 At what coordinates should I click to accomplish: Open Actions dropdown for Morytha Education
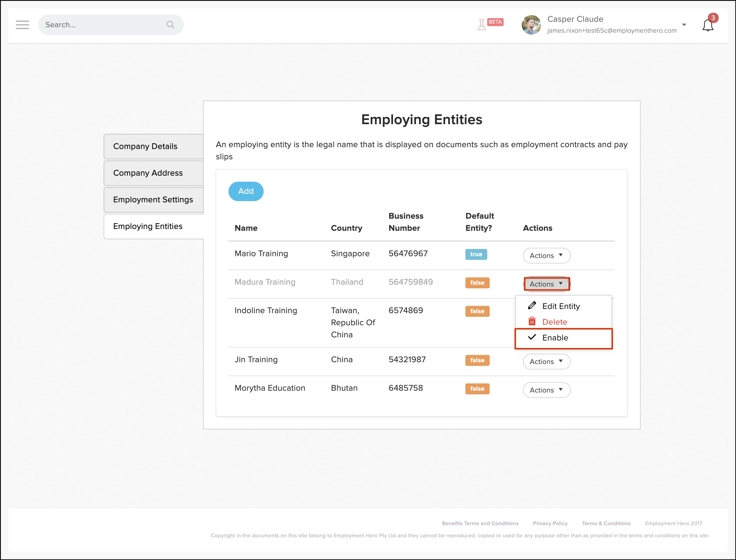[546, 390]
